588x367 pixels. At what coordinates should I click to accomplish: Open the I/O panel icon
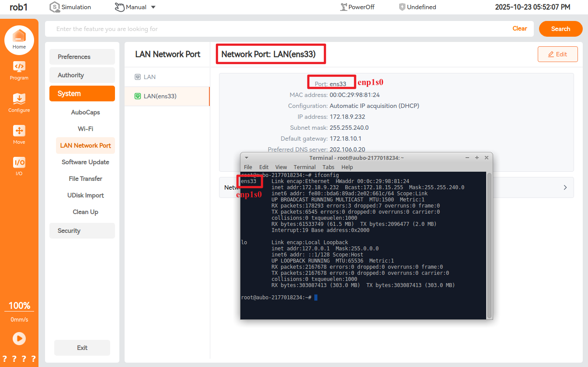coord(19,163)
